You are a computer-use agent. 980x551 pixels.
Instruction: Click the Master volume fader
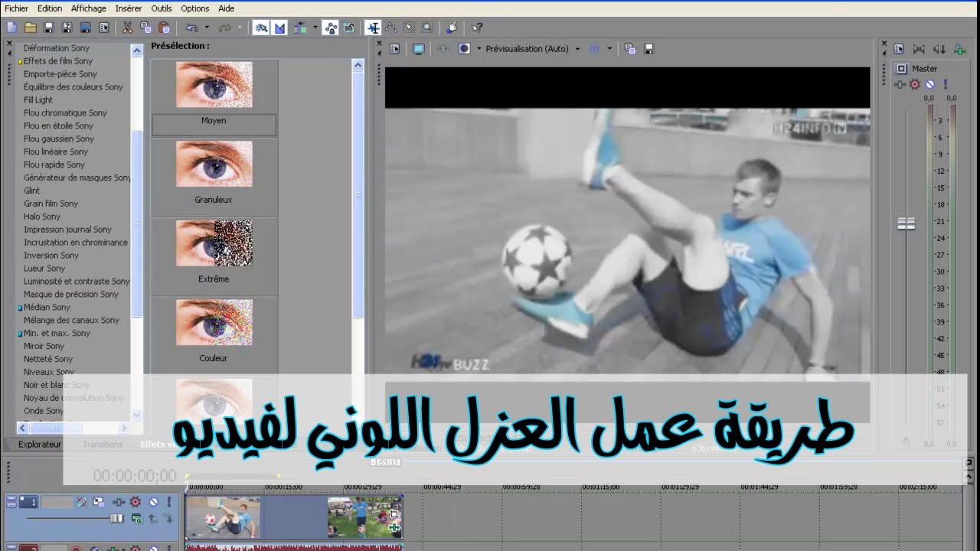pos(906,223)
